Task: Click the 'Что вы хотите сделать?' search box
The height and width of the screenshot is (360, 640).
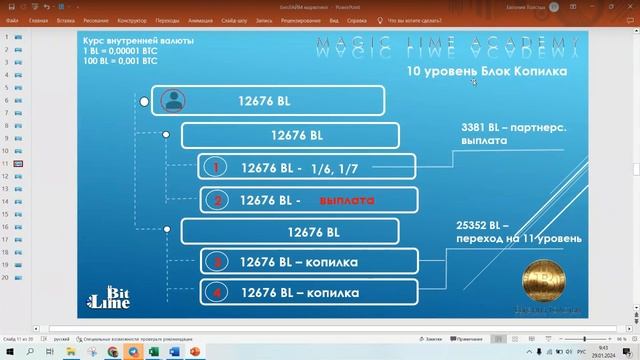Action: (x=414, y=20)
